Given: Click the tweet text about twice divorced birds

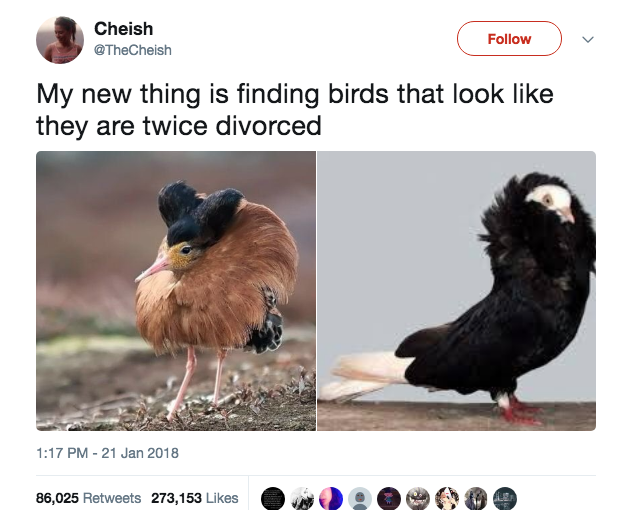Looking at the screenshot, I should click(x=295, y=110).
